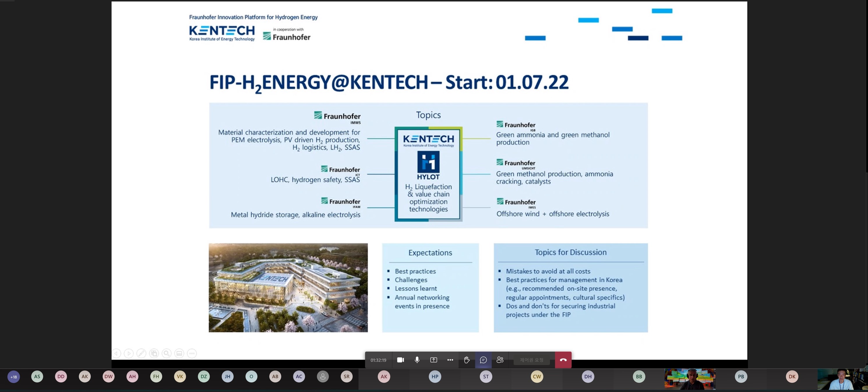Click the Fraunhofer logo in slide header
This screenshot has height=392, width=868.
point(286,36)
